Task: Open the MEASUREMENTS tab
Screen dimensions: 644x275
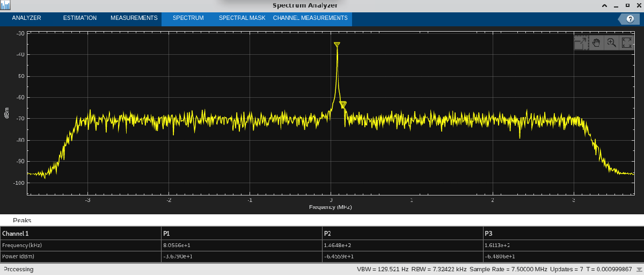Action: [x=134, y=18]
